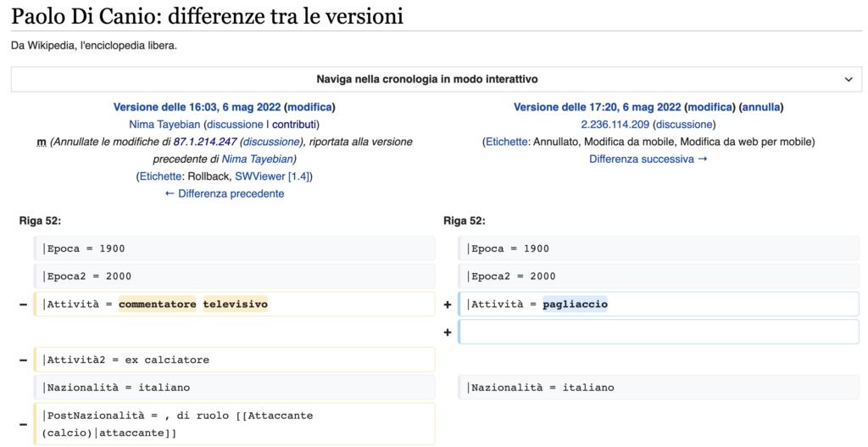Click right '|Epoca2 = 2000' line

point(659,277)
